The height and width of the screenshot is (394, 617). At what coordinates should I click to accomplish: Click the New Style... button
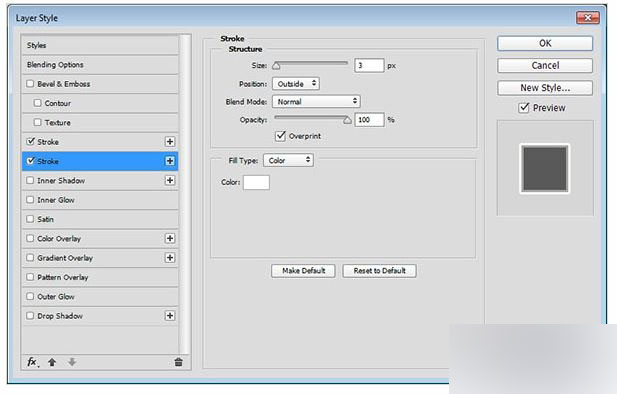(545, 88)
